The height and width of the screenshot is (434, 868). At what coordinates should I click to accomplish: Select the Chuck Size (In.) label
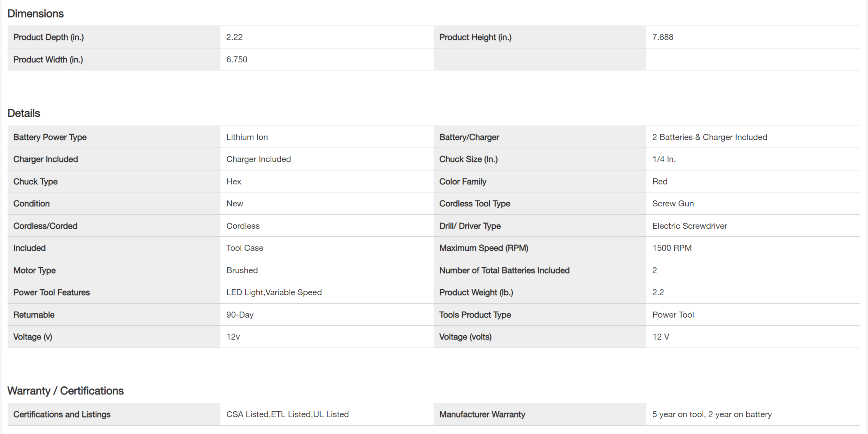pos(468,159)
